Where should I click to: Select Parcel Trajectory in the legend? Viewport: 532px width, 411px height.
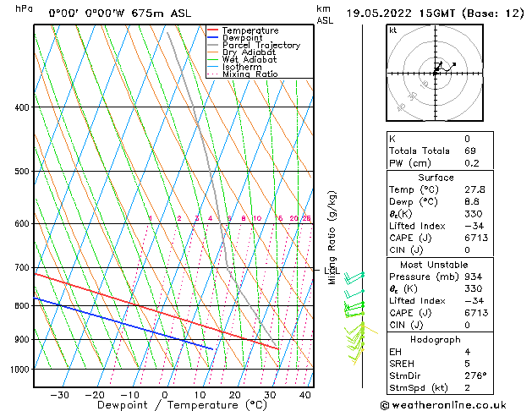pyautogui.click(x=249, y=46)
